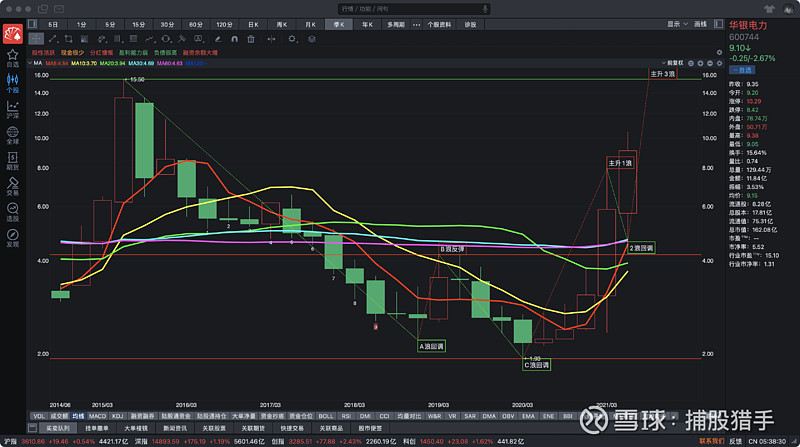Switch to the 周K period tab

[x=284, y=23]
